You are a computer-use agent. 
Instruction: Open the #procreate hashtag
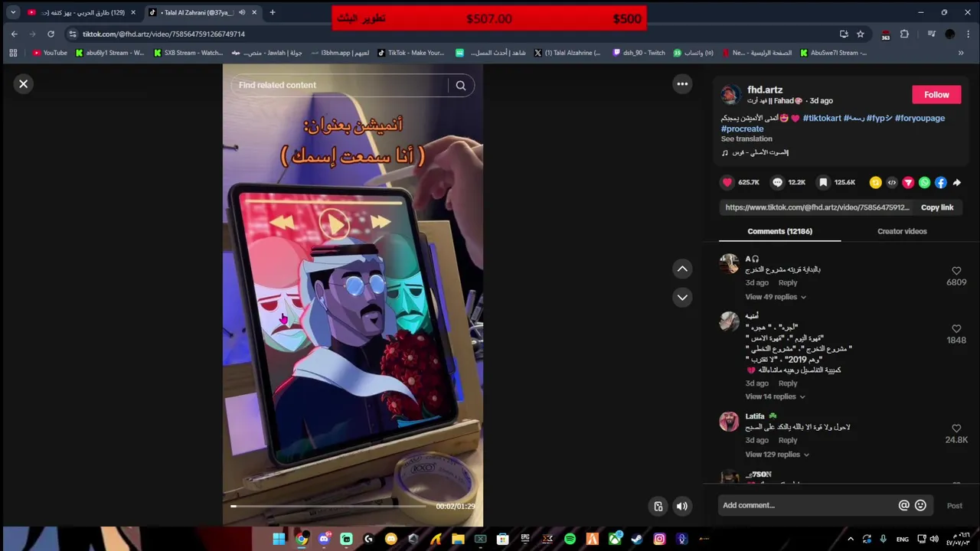[742, 129]
